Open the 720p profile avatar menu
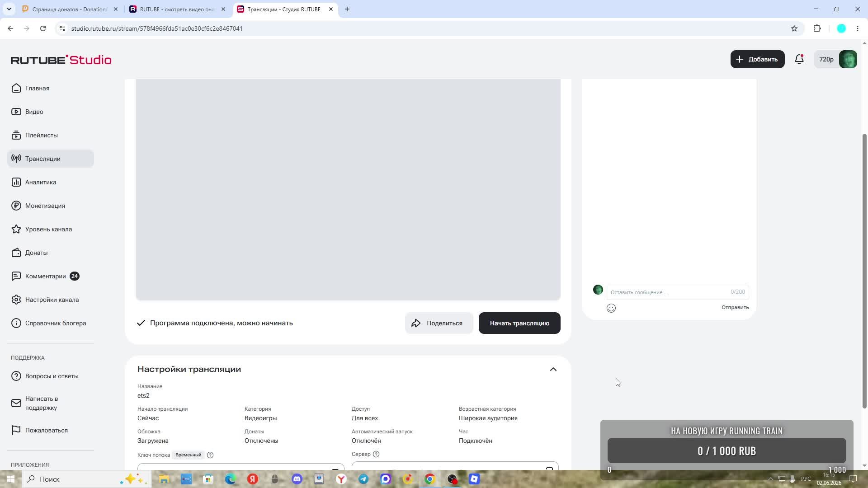 tap(835, 59)
